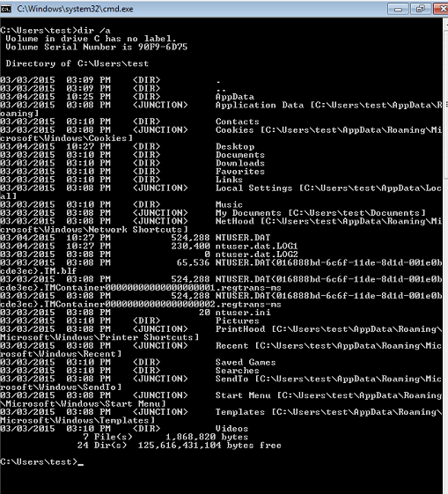Click the Saved Games directory name
Image resolution: width=448 pixels, height=494 pixels.
coord(246,362)
